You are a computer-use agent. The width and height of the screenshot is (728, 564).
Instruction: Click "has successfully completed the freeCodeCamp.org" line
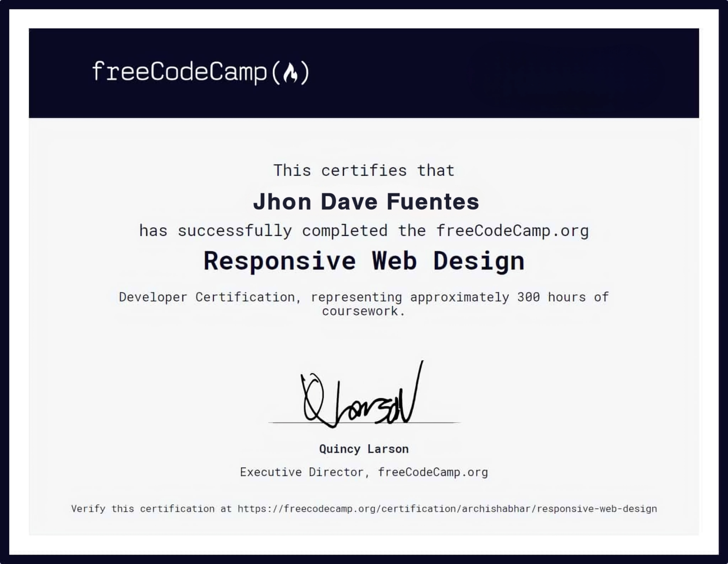(364, 231)
